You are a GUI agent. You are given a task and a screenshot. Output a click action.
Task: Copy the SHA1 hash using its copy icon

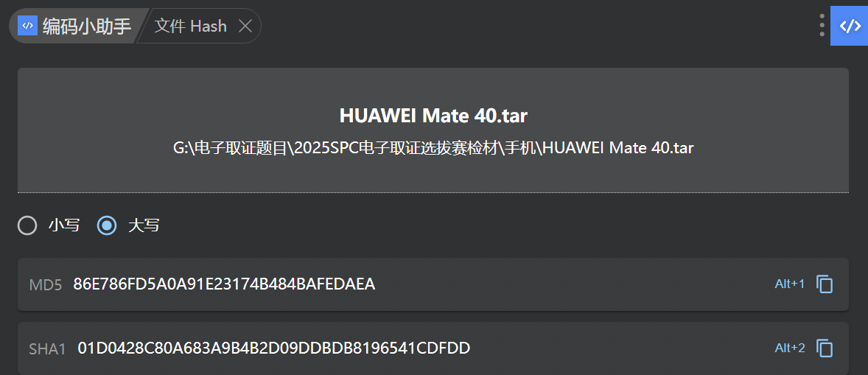[825, 348]
